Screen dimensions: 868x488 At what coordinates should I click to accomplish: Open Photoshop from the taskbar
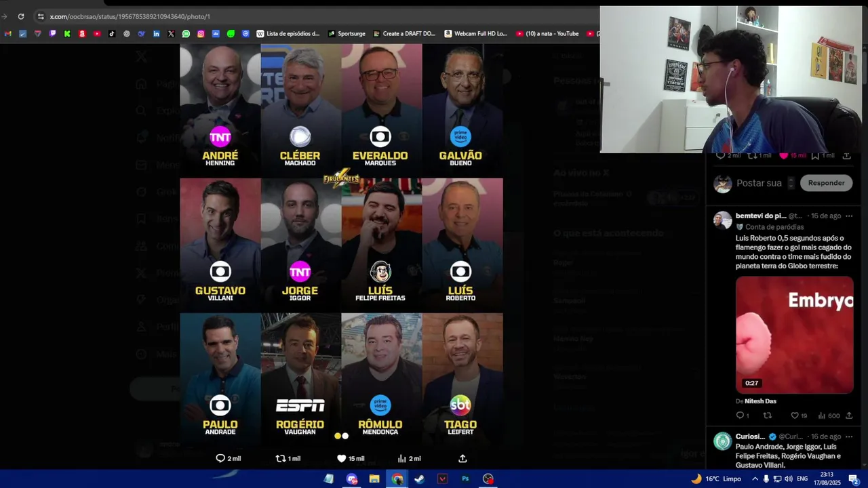[465, 479]
